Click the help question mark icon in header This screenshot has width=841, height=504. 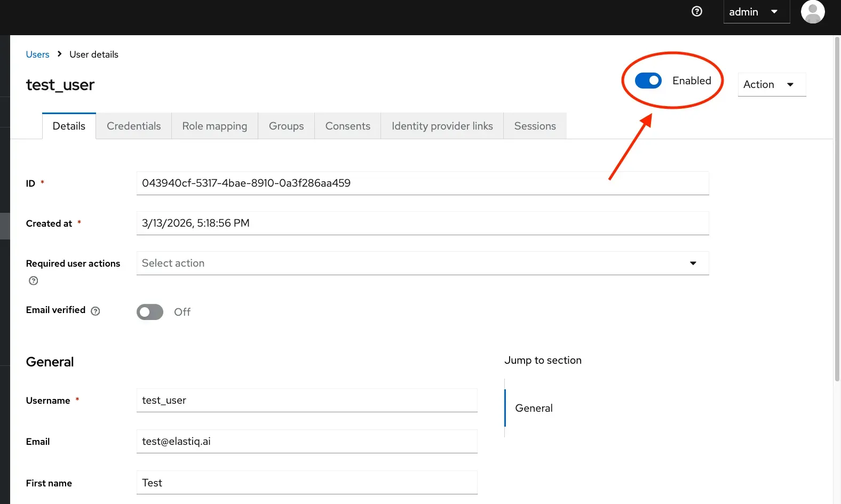click(x=696, y=12)
